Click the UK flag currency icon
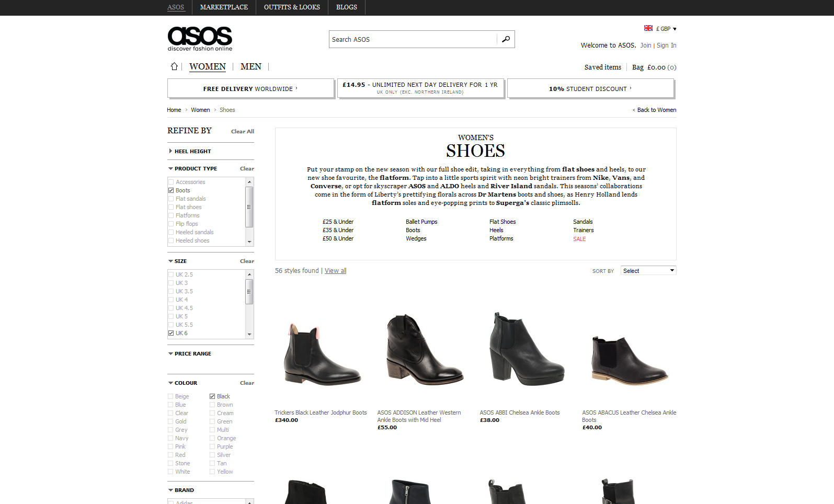This screenshot has height=504, width=834. [648, 28]
